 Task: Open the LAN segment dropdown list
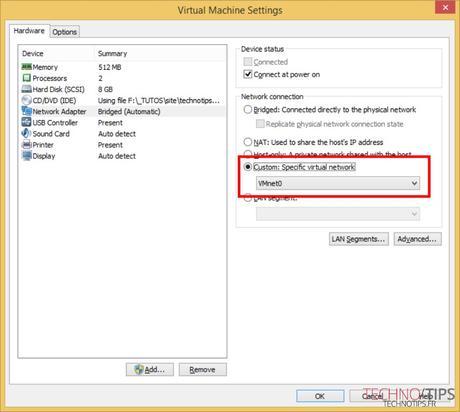[x=338, y=214]
